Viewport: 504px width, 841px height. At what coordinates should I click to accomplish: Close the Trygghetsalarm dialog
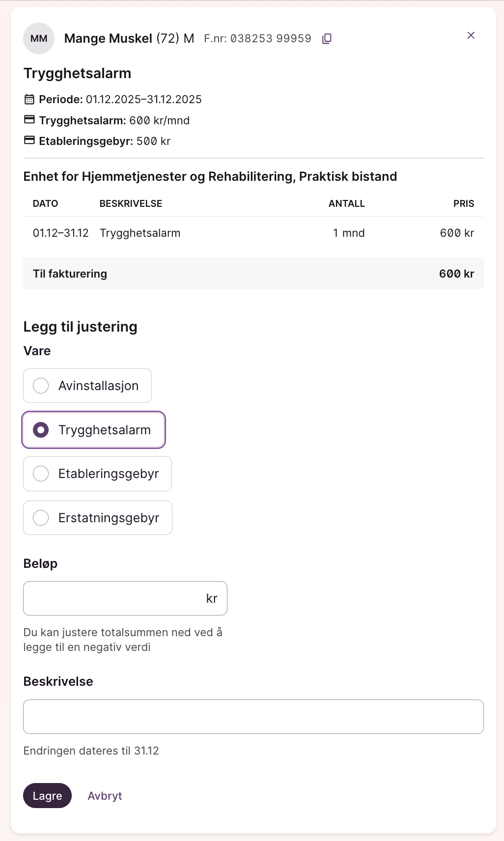(471, 35)
